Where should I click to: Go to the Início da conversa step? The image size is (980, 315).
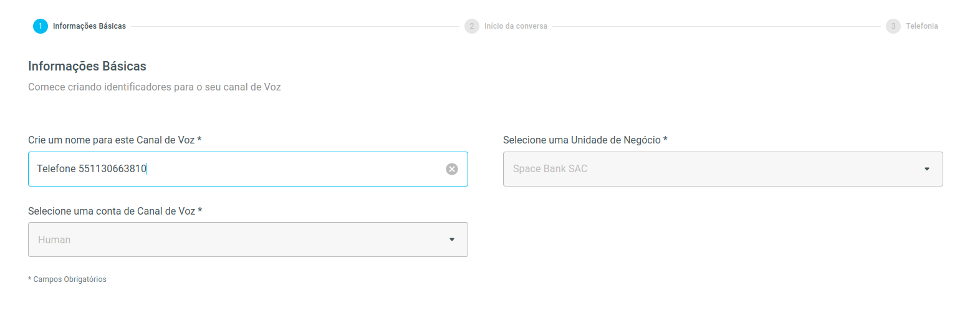coord(516,26)
